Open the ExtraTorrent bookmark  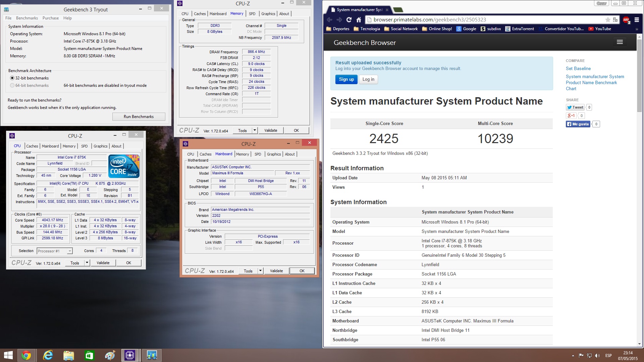click(x=520, y=29)
